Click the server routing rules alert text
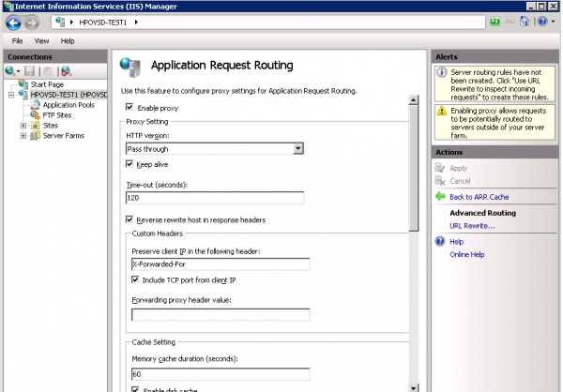The image size is (563, 392). tap(499, 84)
